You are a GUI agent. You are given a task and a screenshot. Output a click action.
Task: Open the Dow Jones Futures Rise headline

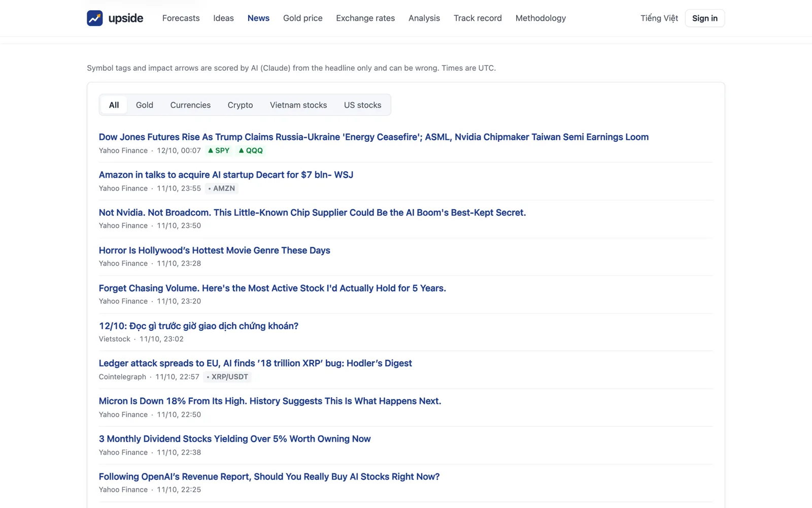pyautogui.click(x=374, y=137)
